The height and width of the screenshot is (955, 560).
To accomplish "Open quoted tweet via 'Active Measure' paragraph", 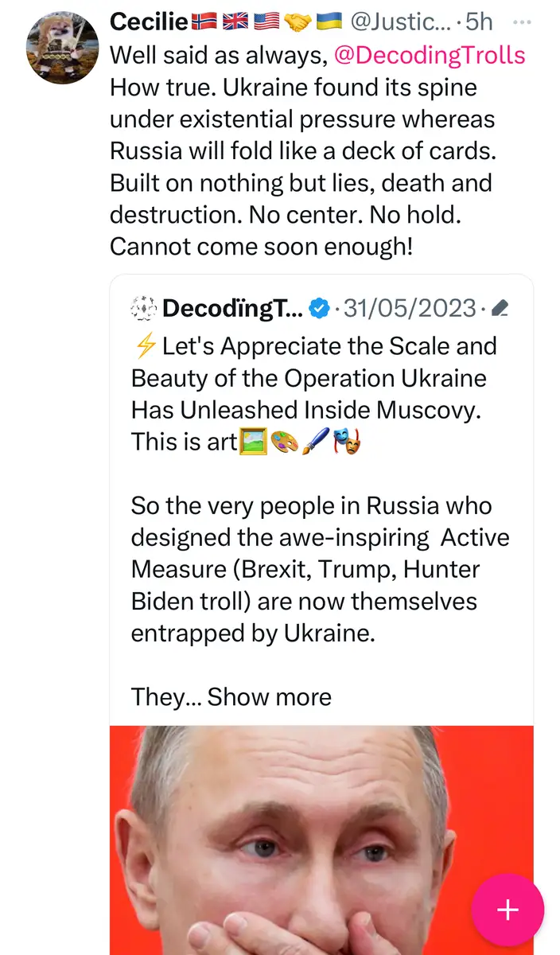I will tap(318, 569).
